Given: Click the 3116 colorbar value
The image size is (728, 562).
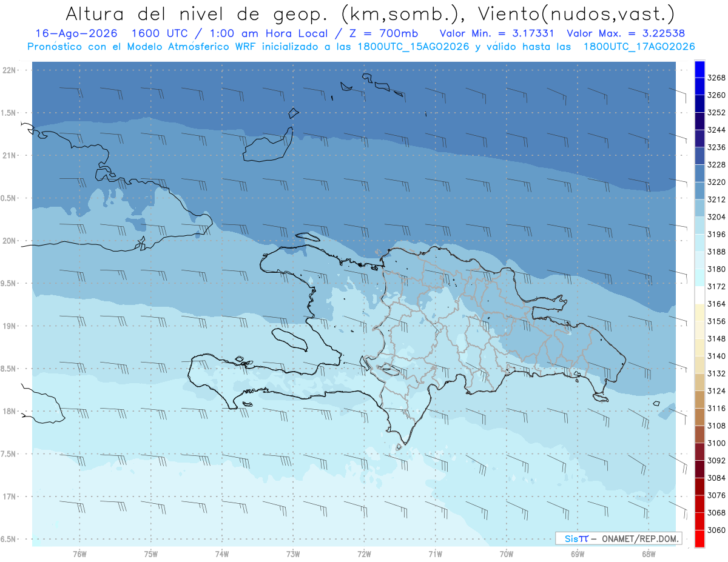Looking at the screenshot, I should click(x=716, y=409).
